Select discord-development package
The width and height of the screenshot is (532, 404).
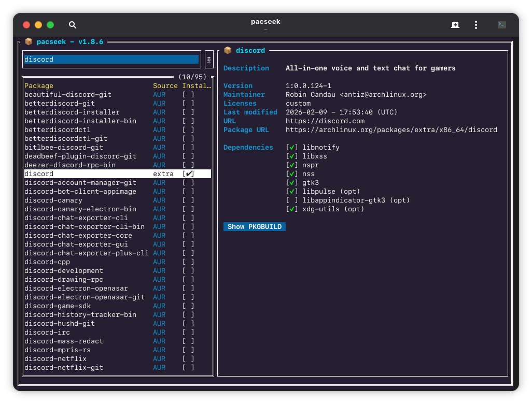pos(117,271)
